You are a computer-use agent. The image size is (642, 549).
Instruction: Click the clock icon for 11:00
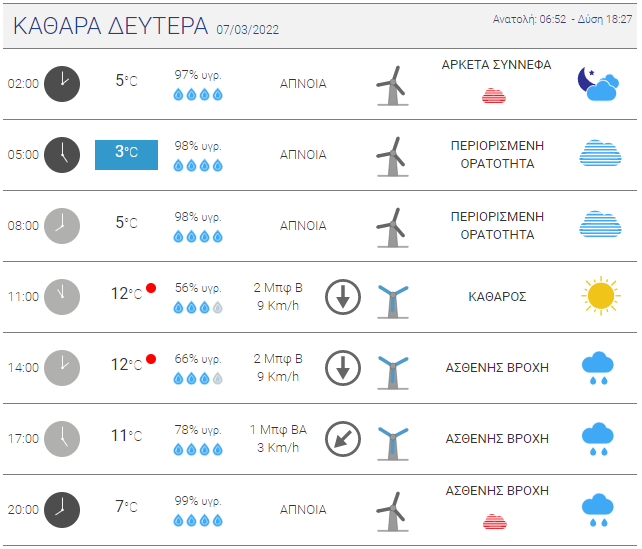[62, 296]
